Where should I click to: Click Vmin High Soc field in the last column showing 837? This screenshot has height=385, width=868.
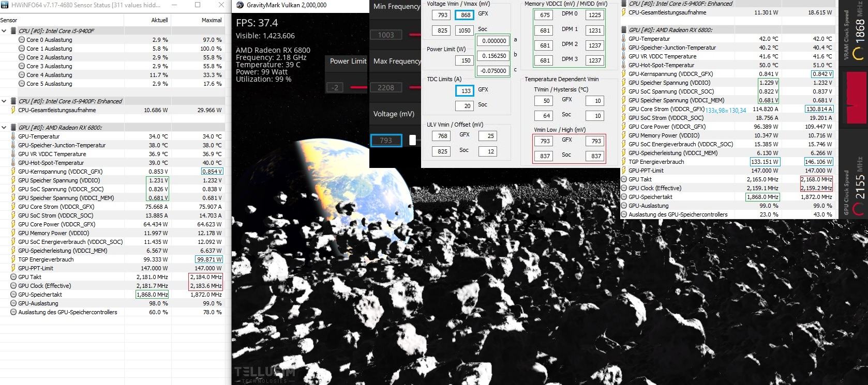pos(596,156)
